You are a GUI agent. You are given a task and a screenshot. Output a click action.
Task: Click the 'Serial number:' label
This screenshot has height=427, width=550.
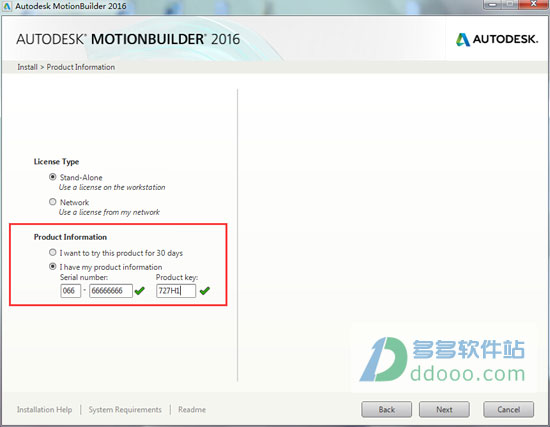[x=84, y=277]
